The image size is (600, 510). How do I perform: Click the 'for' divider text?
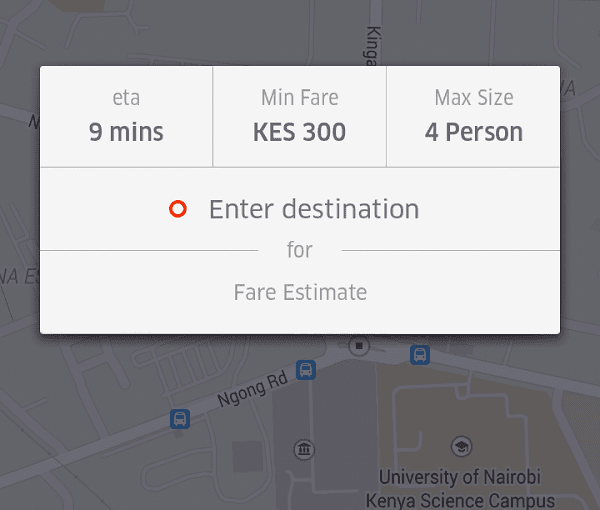(300, 250)
